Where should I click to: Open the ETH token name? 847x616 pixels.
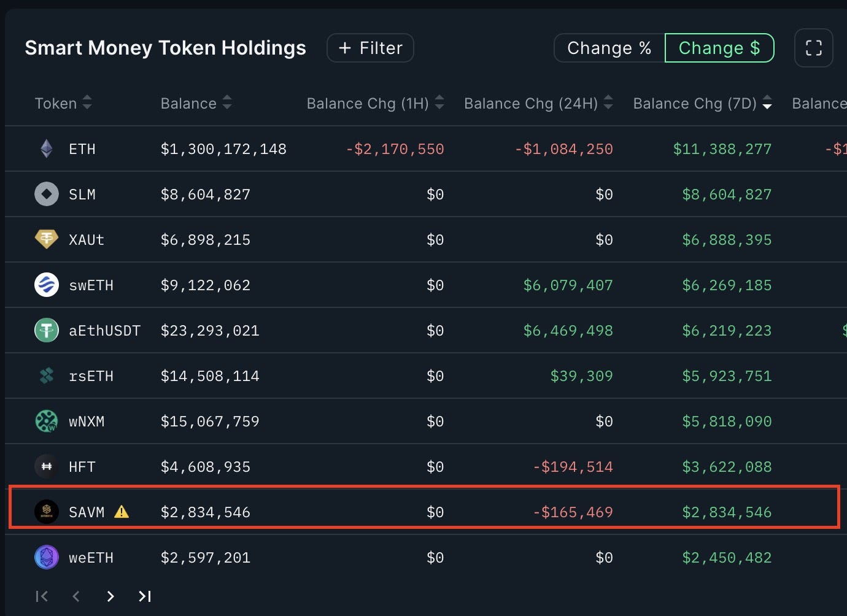[82, 149]
